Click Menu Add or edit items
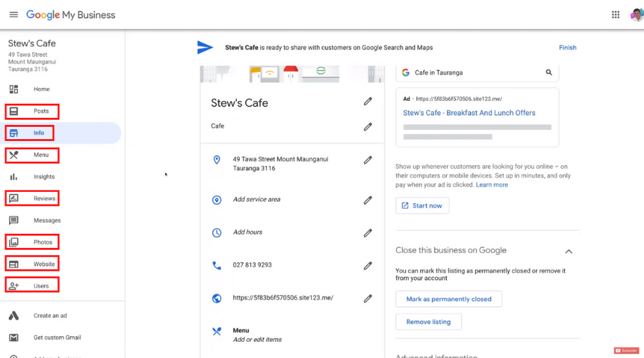The image size is (644, 358). (x=257, y=335)
